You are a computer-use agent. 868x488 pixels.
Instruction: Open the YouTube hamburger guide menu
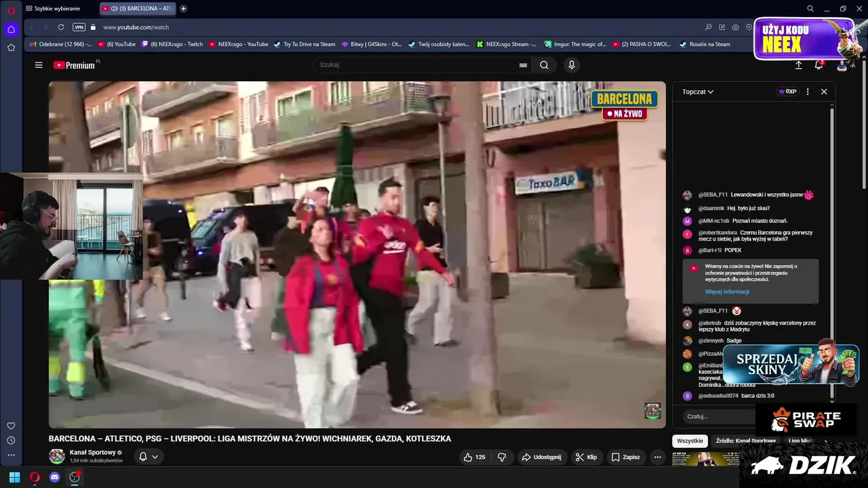tap(39, 65)
